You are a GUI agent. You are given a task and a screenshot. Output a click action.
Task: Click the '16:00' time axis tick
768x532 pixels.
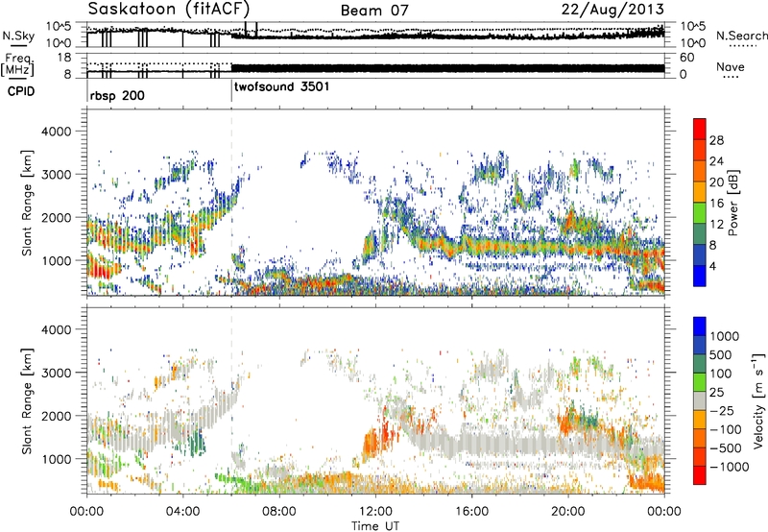tap(472, 512)
